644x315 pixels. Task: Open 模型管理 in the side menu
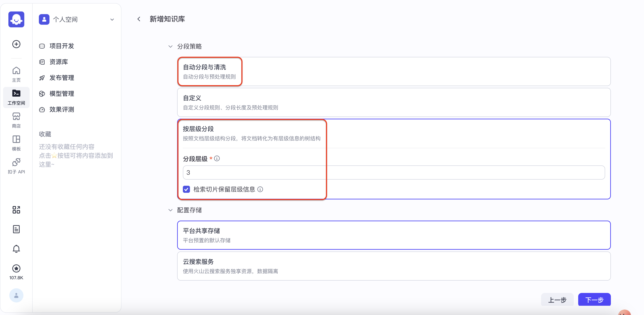coord(61,94)
